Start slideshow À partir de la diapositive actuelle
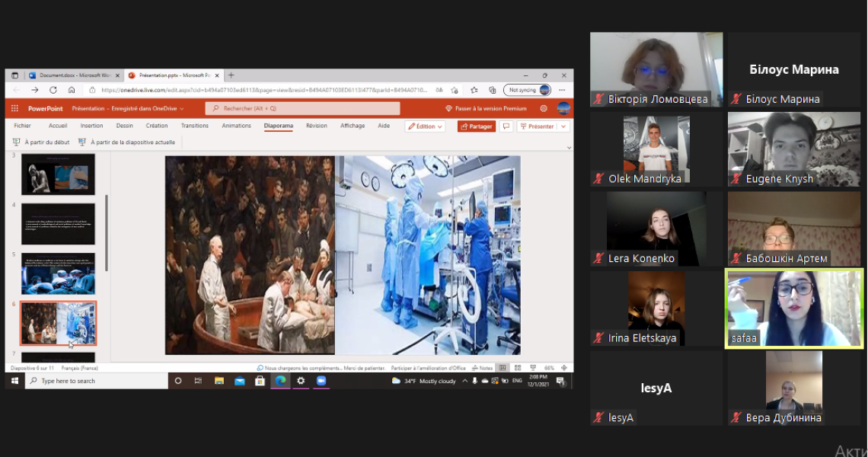Image resolution: width=868 pixels, height=457 pixels. coord(126,142)
